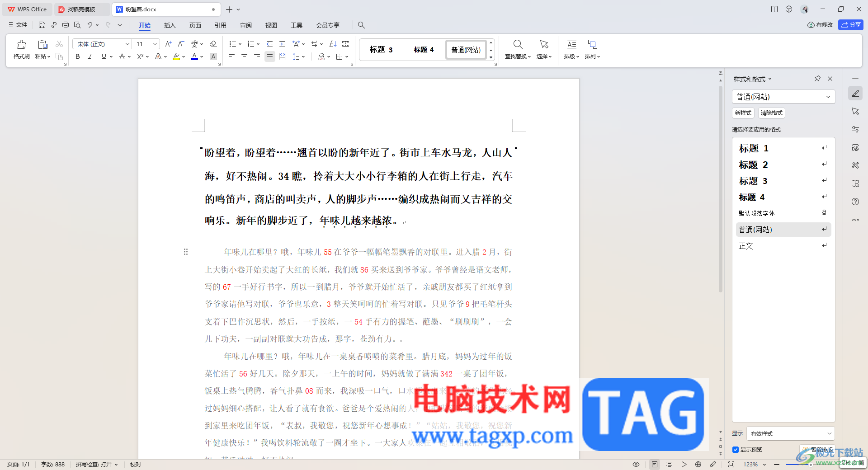Switch to the 找稻壳模板 tab
Viewport: 868px width, 470px height.
[81, 9]
